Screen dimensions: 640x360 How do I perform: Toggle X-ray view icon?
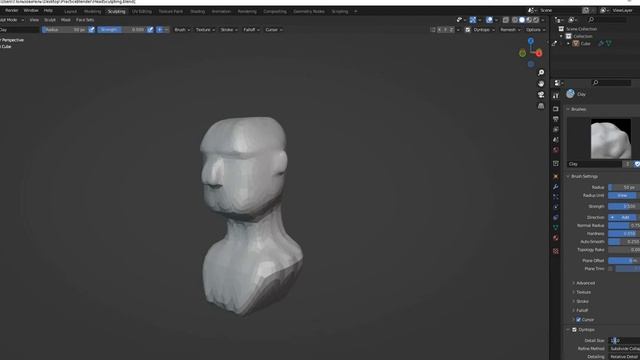pyautogui.click(x=506, y=20)
